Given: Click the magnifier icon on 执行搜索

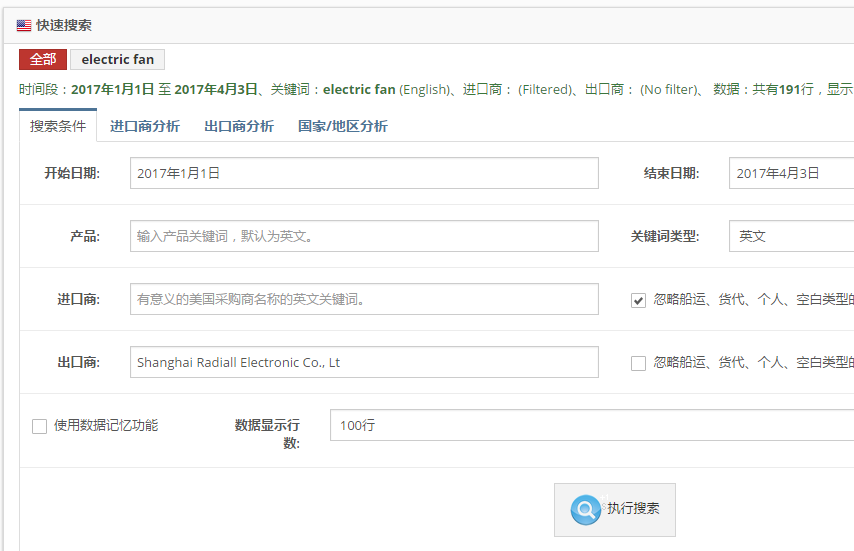Looking at the screenshot, I should point(585,509).
